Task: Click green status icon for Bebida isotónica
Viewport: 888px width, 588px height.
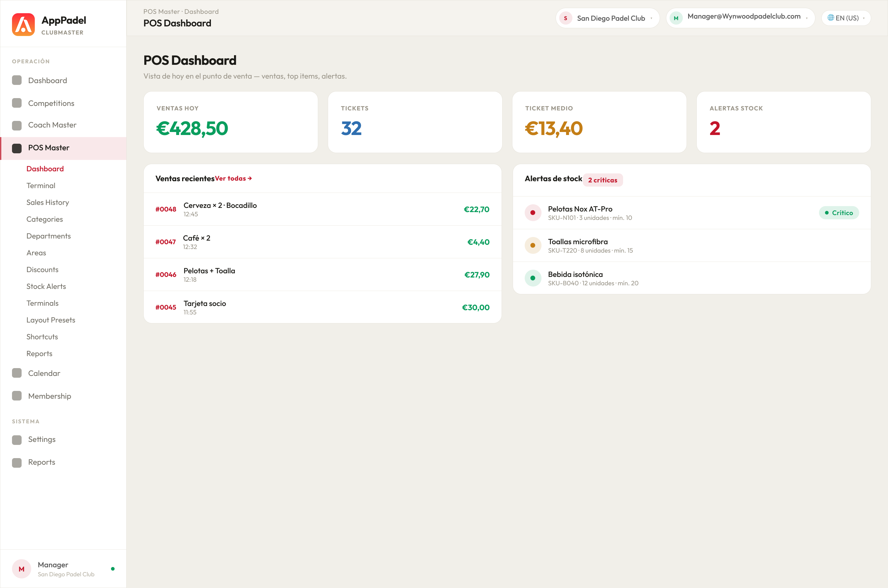Action: [533, 278]
